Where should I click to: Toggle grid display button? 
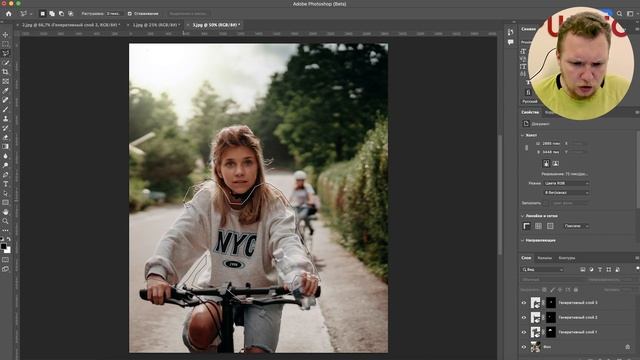click(538, 226)
